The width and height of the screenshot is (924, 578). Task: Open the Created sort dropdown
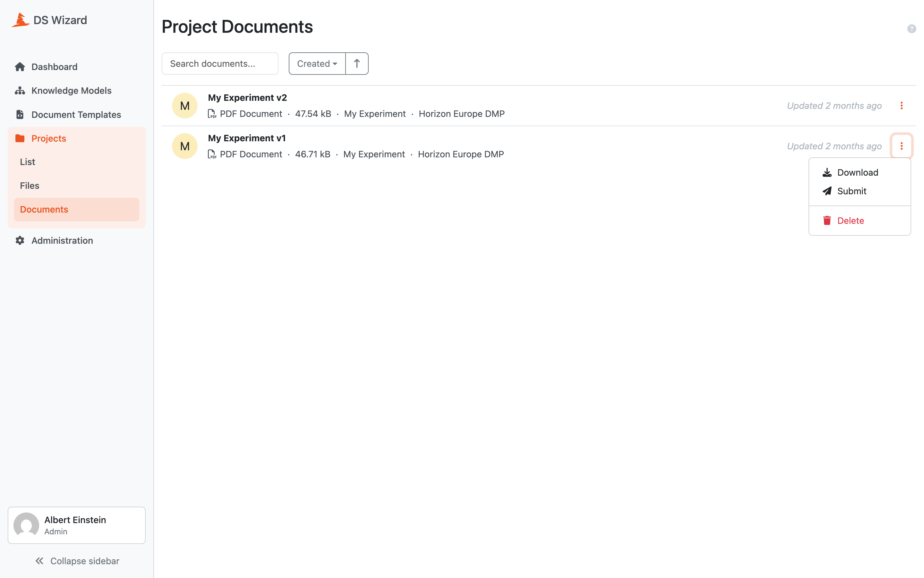coord(317,64)
